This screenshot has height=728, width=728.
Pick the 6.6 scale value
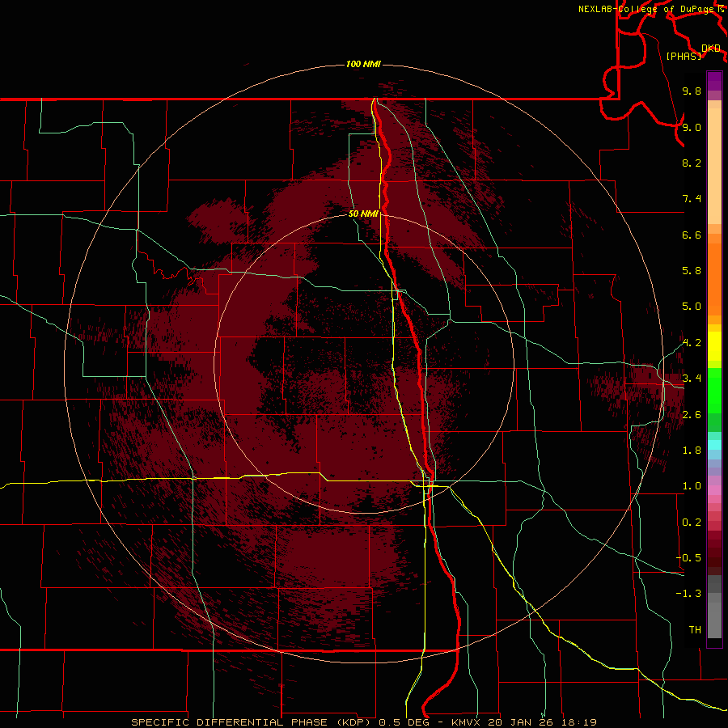point(692,235)
